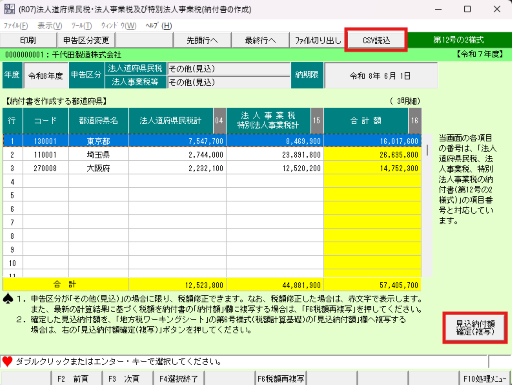This screenshot has width=512, height=385.
Task: Click the 法人道府県民税計 column header
Action: tap(171, 121)
